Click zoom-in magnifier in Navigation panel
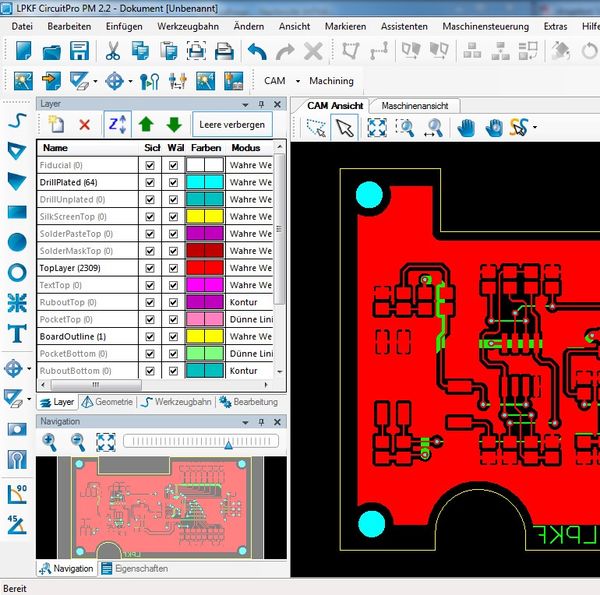The width and height of the screenshot is (600, 595). click(49, 442)
